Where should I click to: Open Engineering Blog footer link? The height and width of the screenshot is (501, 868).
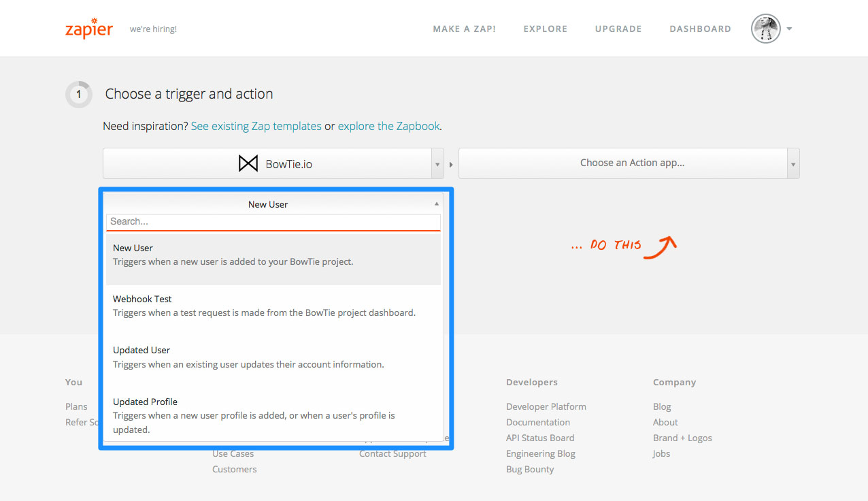pos(541,453)
